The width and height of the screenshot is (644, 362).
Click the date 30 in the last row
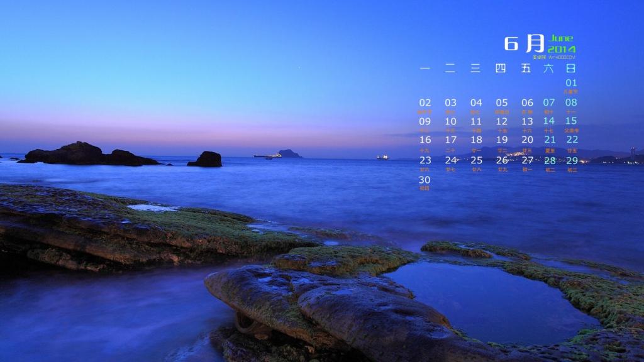point(425,179)
